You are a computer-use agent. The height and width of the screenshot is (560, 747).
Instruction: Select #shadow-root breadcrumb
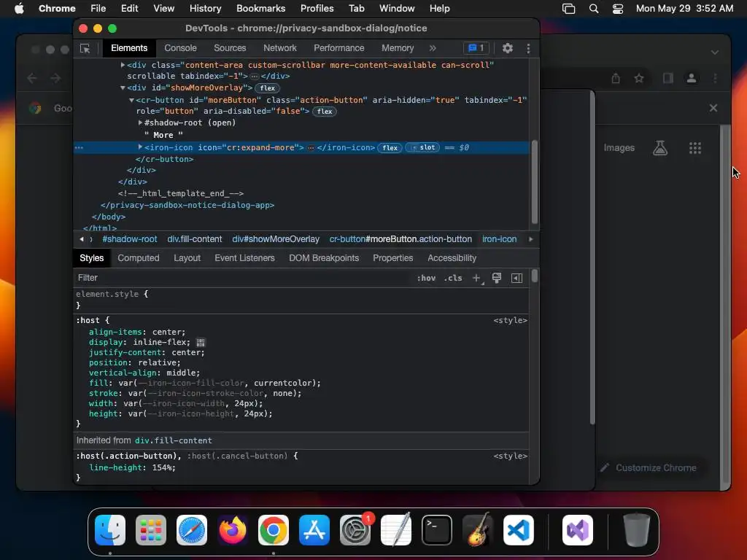click(130, 239)
